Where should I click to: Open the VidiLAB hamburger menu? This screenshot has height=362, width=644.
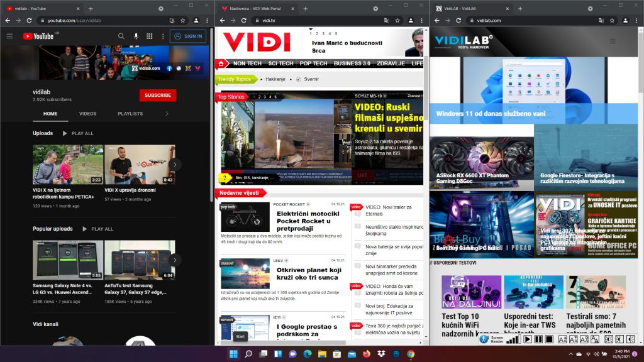coord(613,41)
